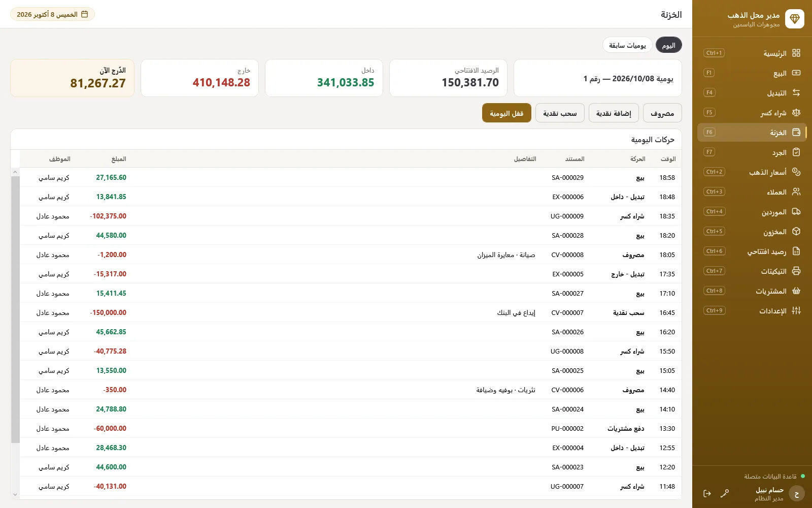This screenshot has height=508, width=812.
Task: Click the أسعار الذهب coins icon
Action: point(796,172)
